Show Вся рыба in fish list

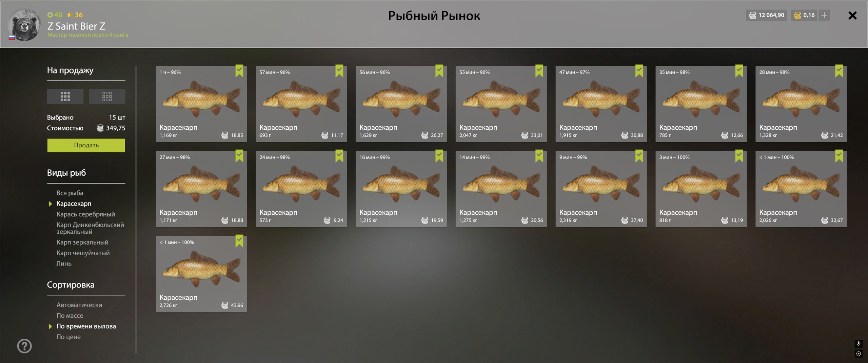tap(70, 193)
